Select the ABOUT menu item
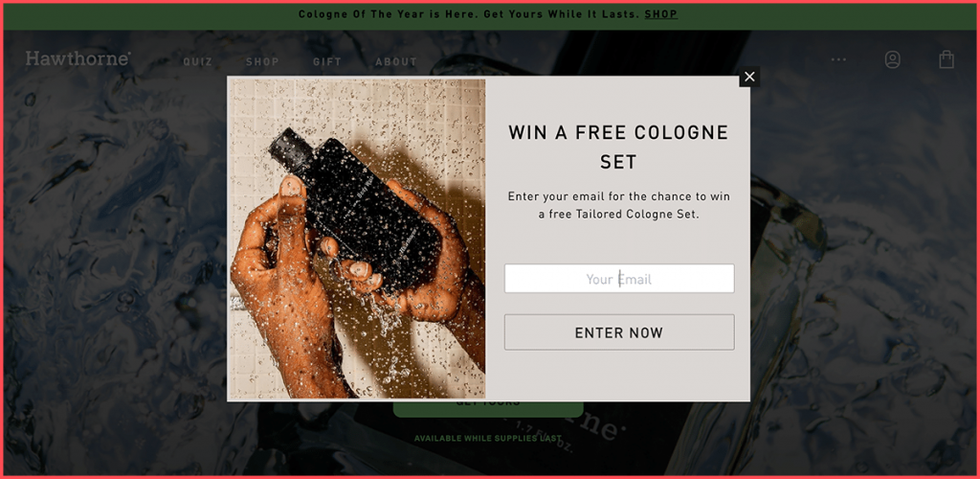Image resolution: width=980 pixels, height=479 pixels. click(x=396, y=62)
